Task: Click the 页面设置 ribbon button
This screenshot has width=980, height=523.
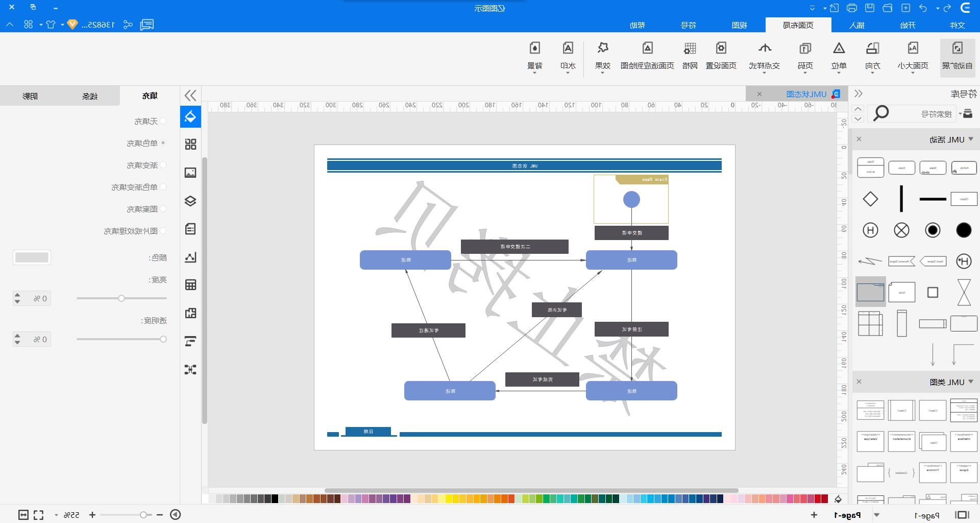Action: tap(721, 57)
